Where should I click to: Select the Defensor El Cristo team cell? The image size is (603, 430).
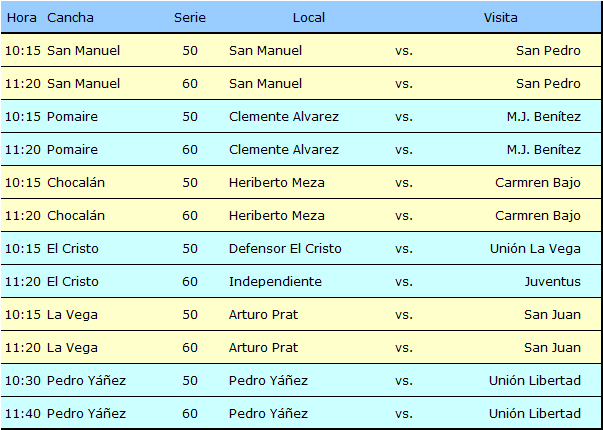tap(285, 249)
